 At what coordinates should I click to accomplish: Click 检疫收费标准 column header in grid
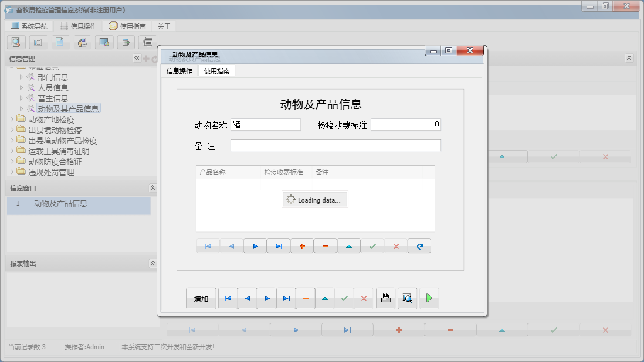[286, 172]
